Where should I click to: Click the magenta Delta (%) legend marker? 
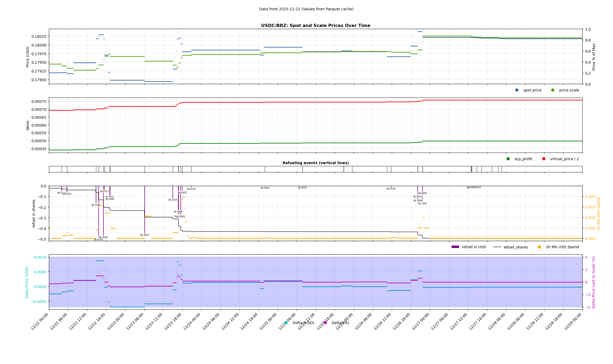click(325, 323)
